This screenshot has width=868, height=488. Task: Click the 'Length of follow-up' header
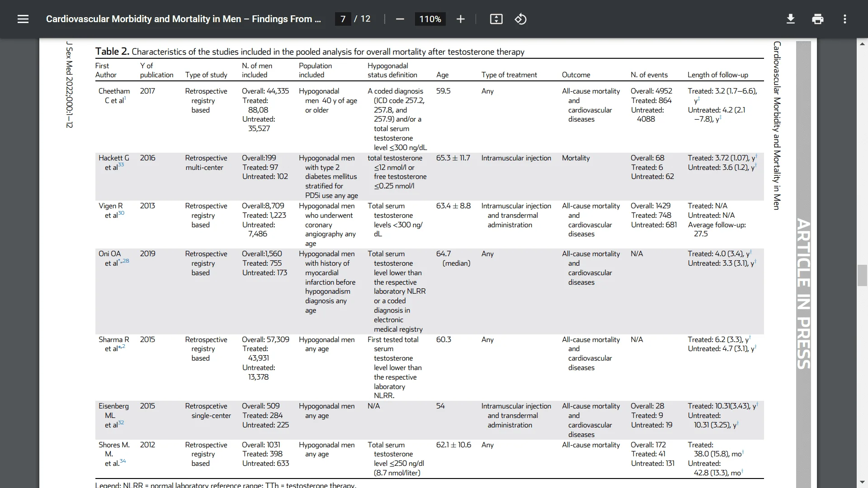pyautogui.click(x=718, y=75)
